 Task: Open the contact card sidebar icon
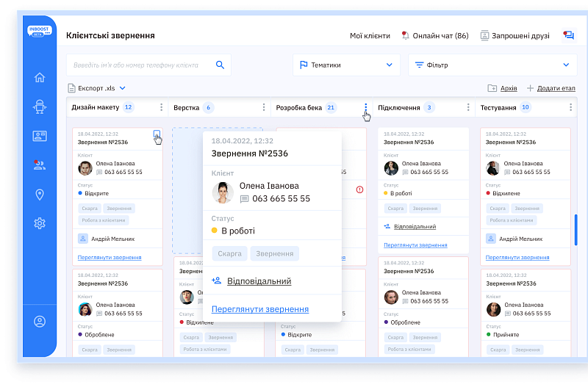[x=40, y=136]
